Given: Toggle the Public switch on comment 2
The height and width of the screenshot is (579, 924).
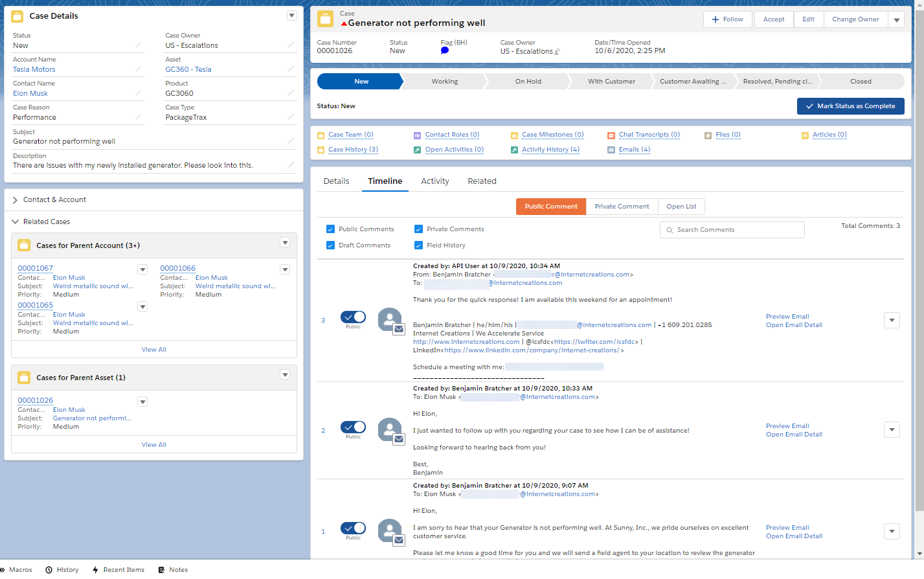Looking at the screenshot, I should coord(353,427).
